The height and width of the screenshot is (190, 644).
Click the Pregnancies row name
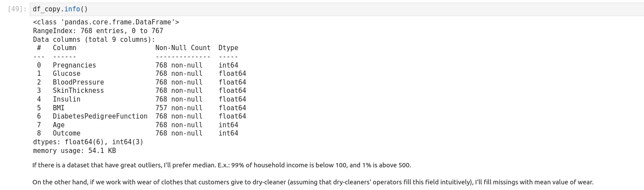point(74,65)
